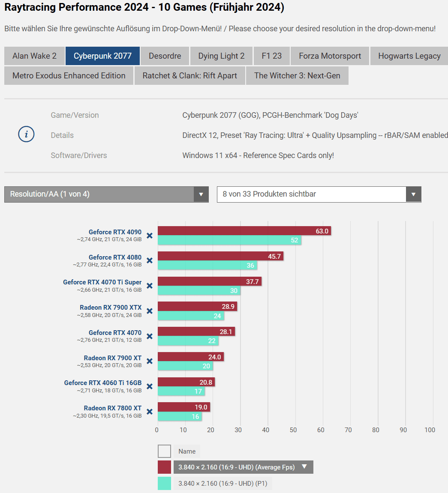Click the 'Game/Version' info label
This screenshot has height=493, width=448.
[75, 115]
